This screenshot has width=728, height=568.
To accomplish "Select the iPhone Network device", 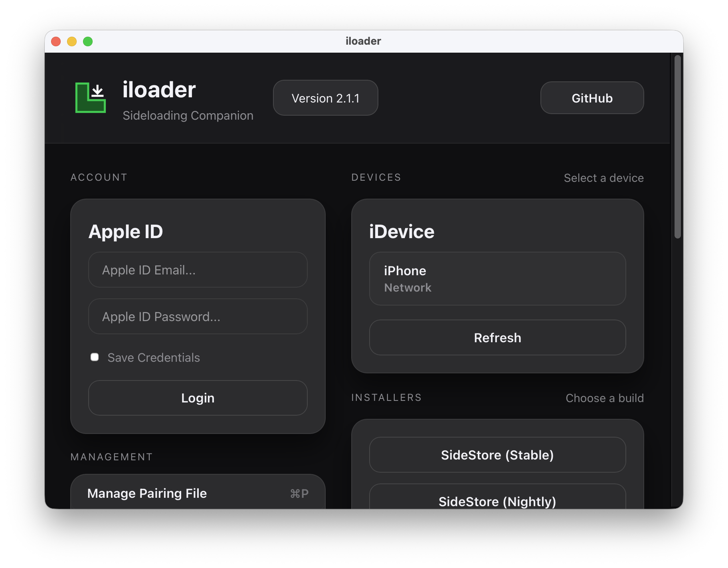I will click(x=497, y=279).
